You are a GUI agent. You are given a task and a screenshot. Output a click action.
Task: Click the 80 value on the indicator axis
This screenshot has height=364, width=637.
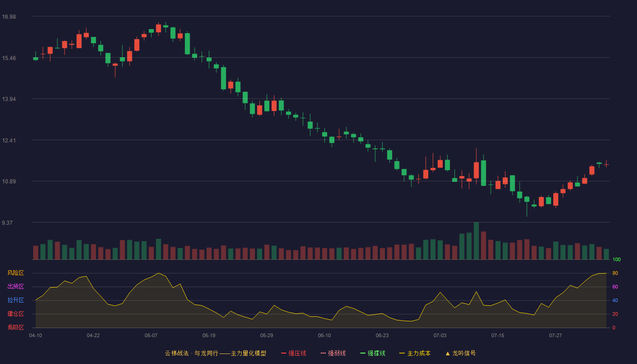click(x=615, y=273)
